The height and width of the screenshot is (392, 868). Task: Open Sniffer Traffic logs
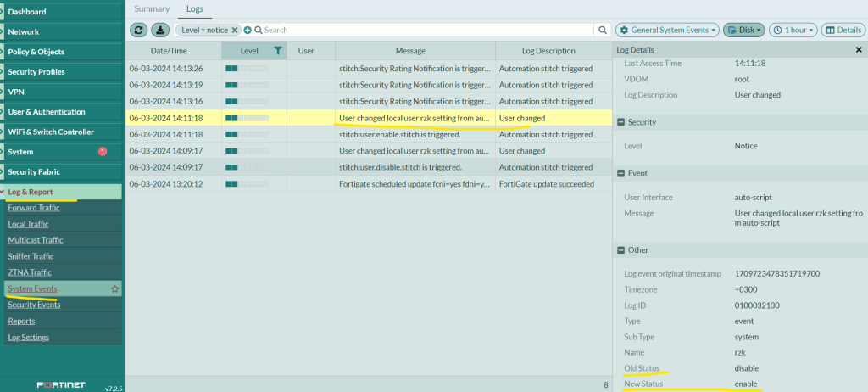click(31, 256)
